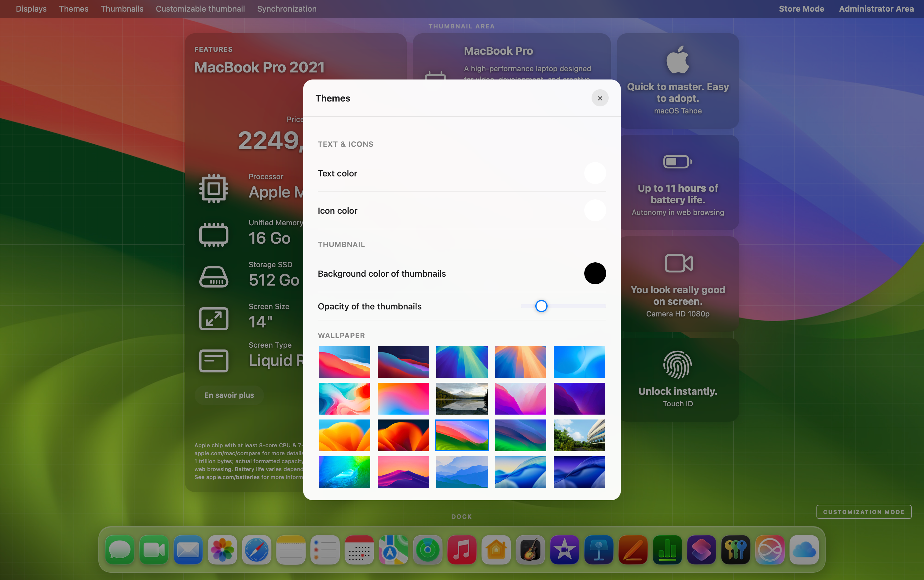Open the Displays menu

click(x=31, y=9)
